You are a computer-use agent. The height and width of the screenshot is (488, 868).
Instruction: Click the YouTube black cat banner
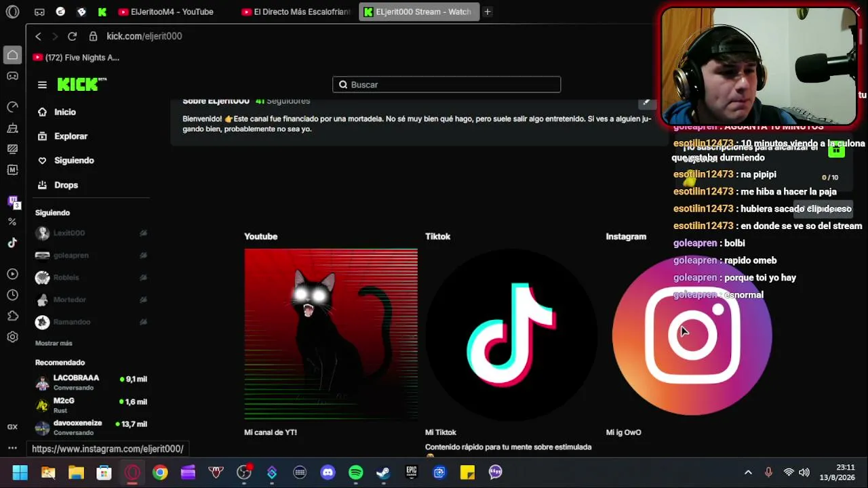point(331,334)
